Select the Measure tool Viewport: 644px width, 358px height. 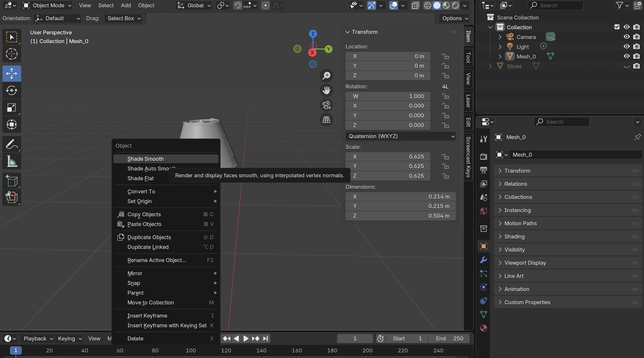click(11, 161)
